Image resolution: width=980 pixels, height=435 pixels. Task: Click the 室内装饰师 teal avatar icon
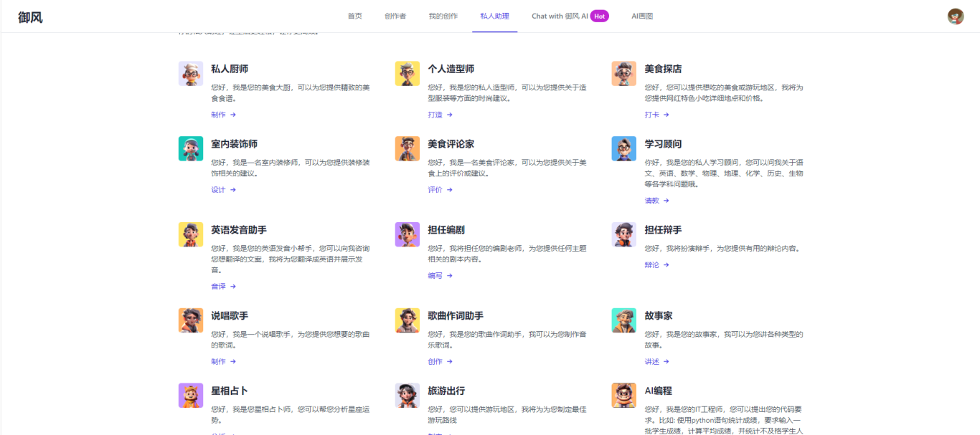click(x=191, y=149)
